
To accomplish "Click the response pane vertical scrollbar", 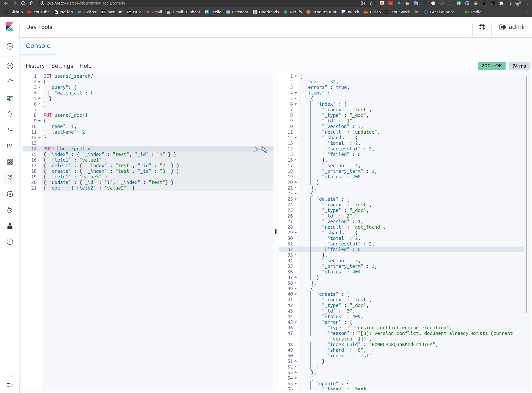I will 526,194.
